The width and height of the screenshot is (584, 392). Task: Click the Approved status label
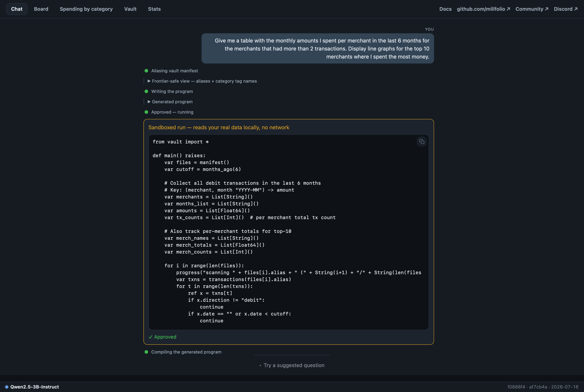point(165,337)
